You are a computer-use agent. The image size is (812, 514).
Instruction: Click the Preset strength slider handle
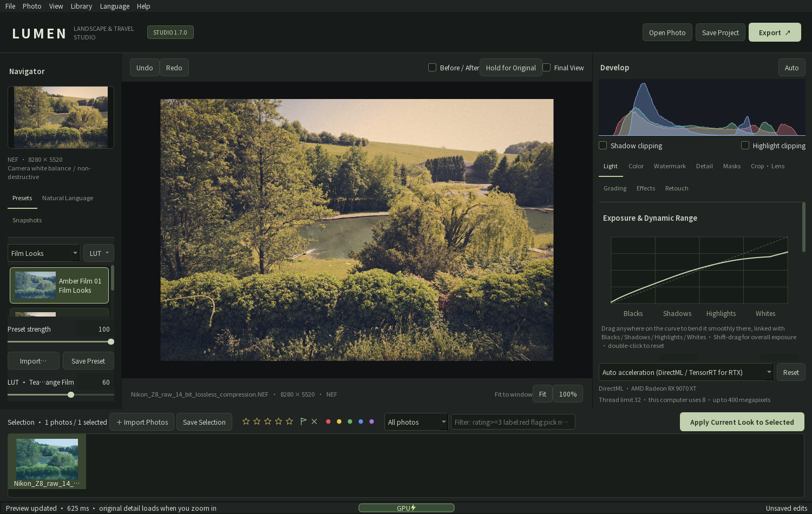point(111,341)
